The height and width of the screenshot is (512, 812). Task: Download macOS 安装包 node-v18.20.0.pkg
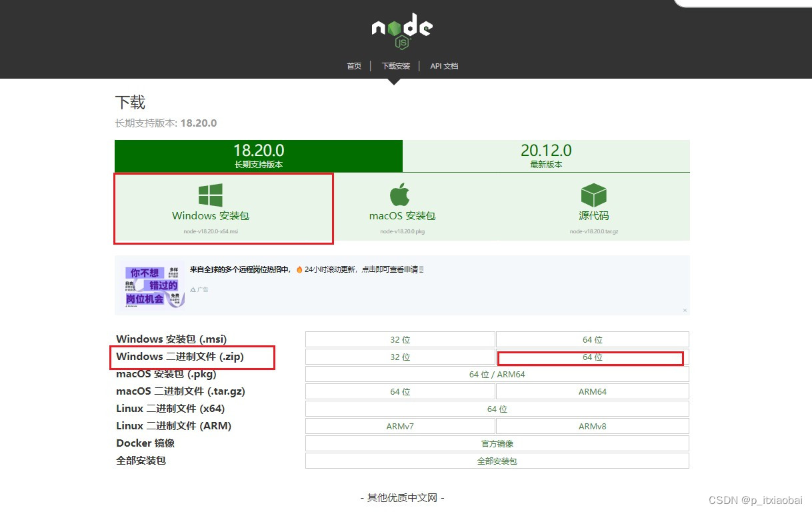[402, 208]
